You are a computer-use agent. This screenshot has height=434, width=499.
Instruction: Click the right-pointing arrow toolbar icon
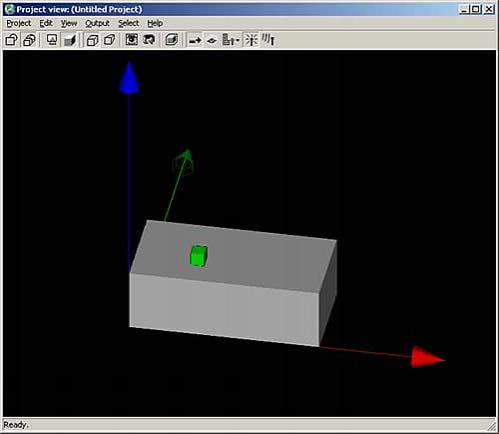click(x=195, y=40)
